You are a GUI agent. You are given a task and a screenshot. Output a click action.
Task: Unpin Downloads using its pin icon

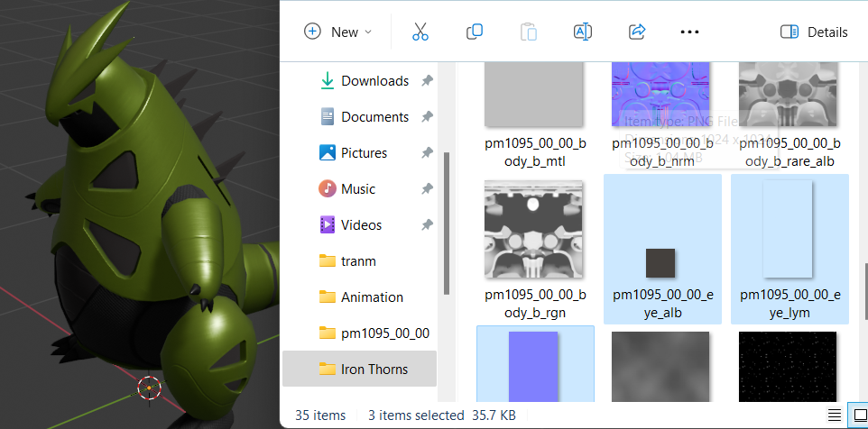click(427, 81)
